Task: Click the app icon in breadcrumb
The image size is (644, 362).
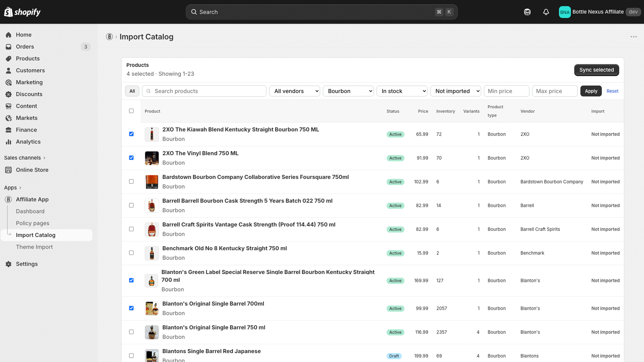Action: pyautogui.click(x=109, y=37)
